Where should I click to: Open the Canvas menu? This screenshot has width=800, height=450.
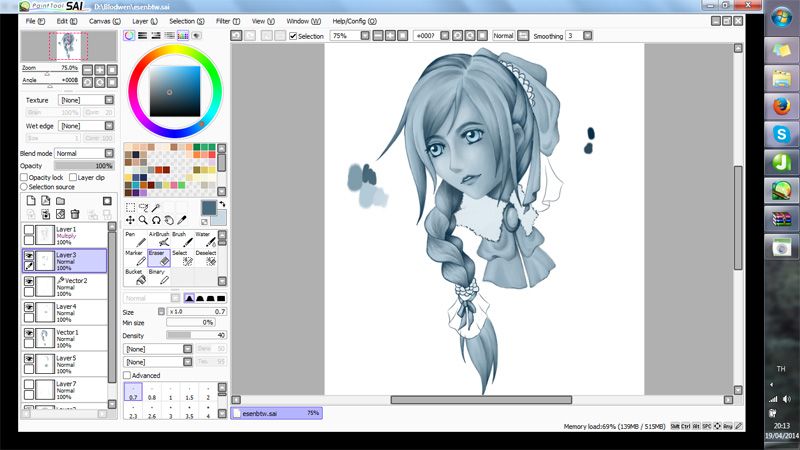coord(105,21)
